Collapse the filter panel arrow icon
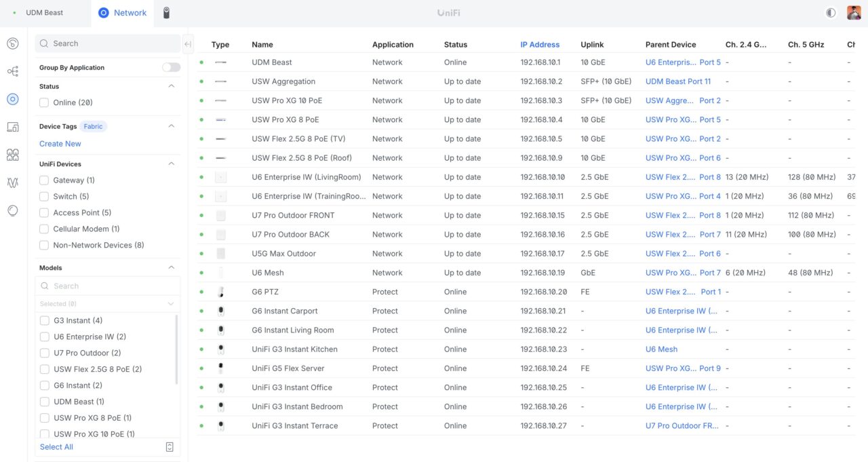868x462 pixels. pyautogui.click(x=188, y=44)
